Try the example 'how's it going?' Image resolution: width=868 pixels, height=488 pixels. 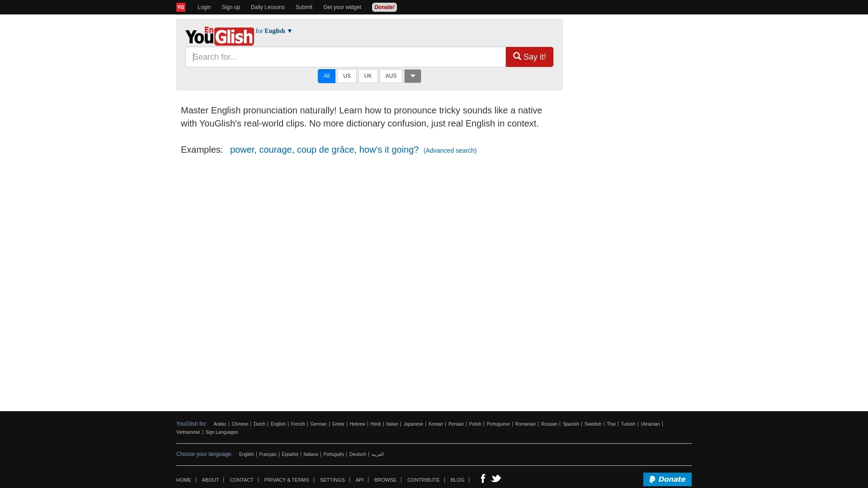pos(389,150)
